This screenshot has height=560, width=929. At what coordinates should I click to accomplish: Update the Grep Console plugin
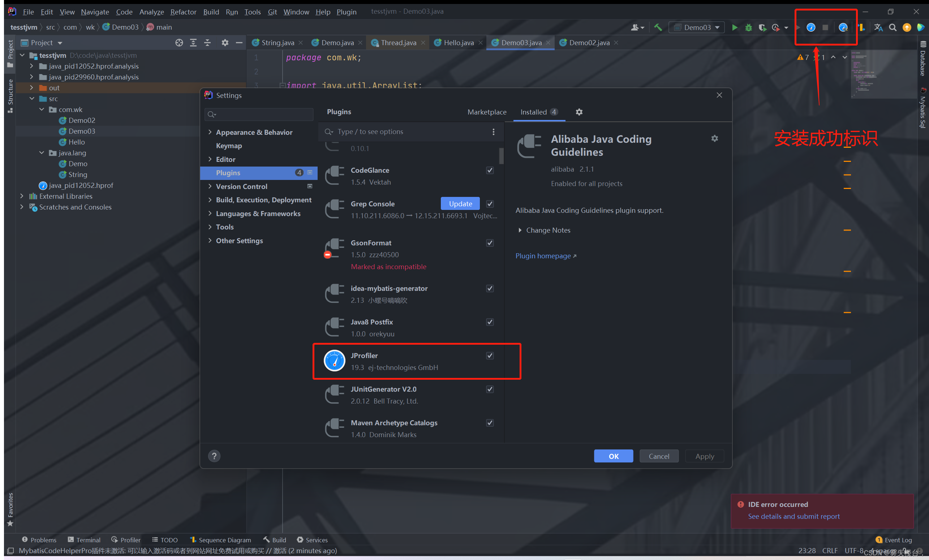(x=460, y=204)
